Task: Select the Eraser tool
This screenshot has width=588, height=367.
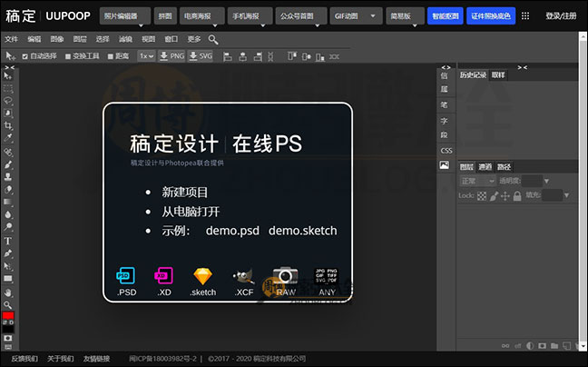Action: pyautogui.click(x=8, y=190)
